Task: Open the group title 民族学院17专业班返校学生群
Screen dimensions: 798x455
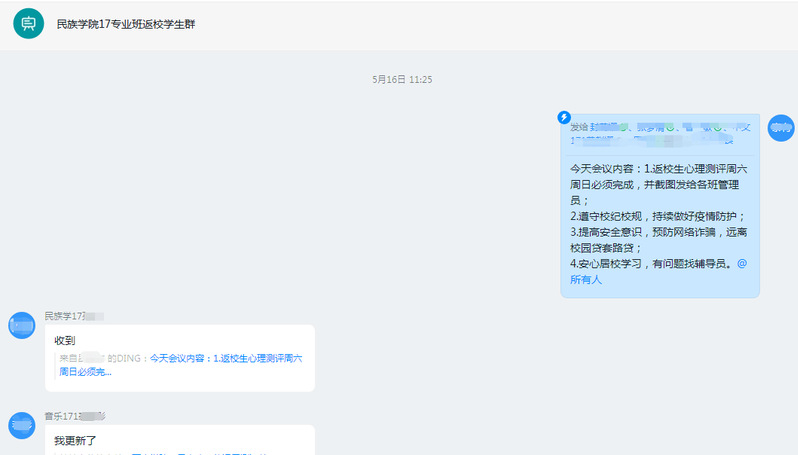Action: 126,24
